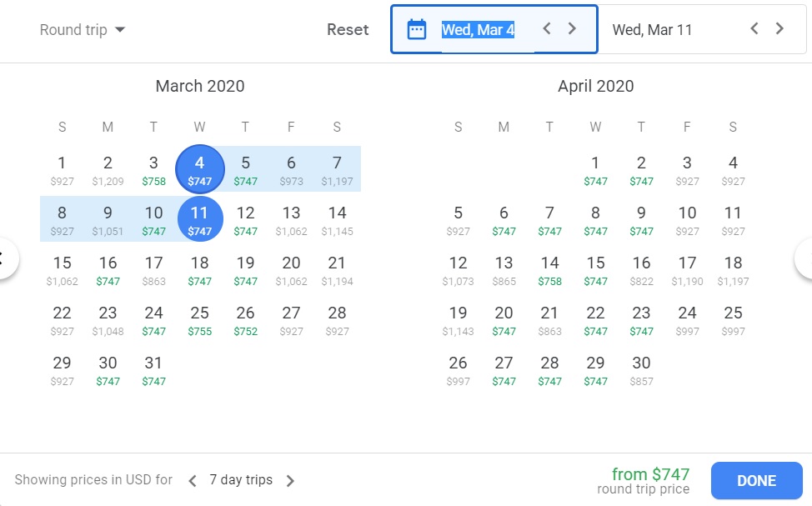The image size is (812, 506).
Task: Pick March 18 at $747
Action: [x=199, y=270]
